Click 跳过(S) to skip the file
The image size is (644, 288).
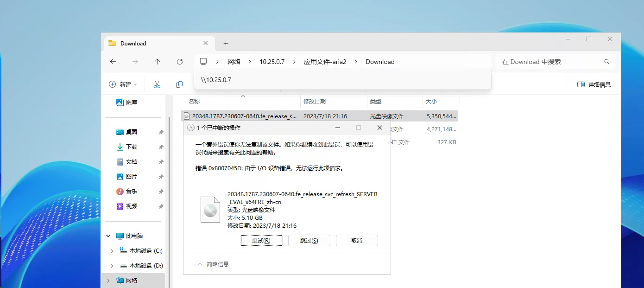point(309,240)
